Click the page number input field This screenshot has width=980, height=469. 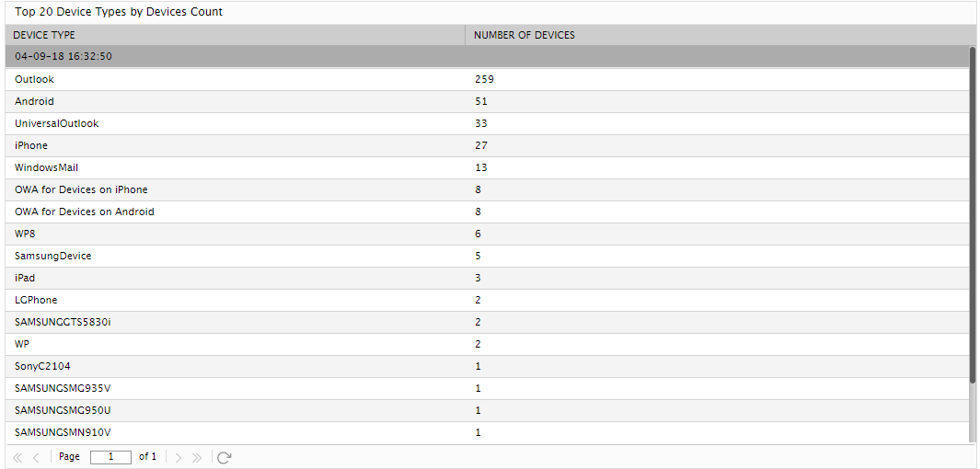[x=110, y=457]
